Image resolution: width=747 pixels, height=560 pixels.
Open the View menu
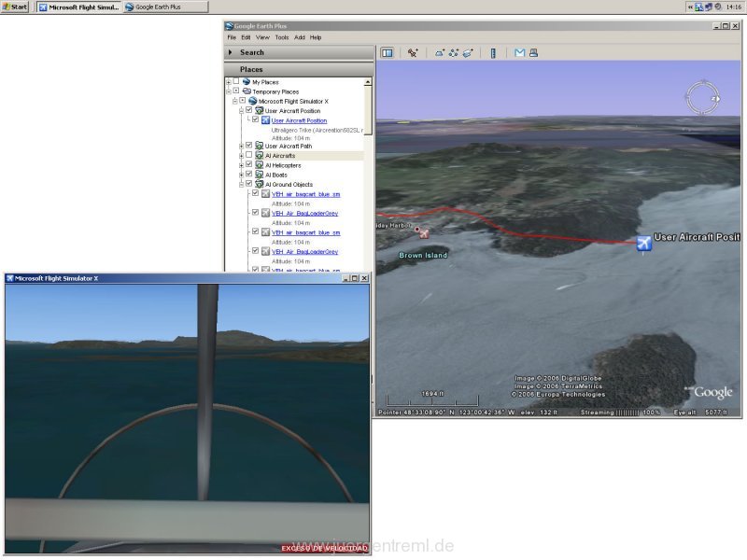point(262,37)
